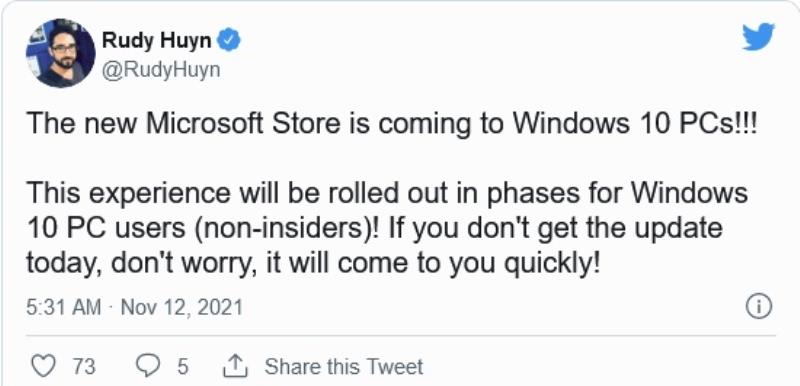Click the 73 likes count
Screen dimensions: 800x386
(84, 366)
